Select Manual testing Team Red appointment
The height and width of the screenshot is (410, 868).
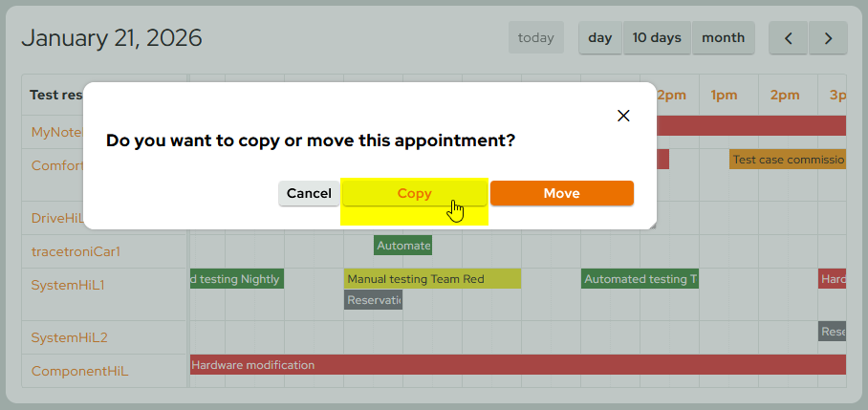[x=432, y=279]
